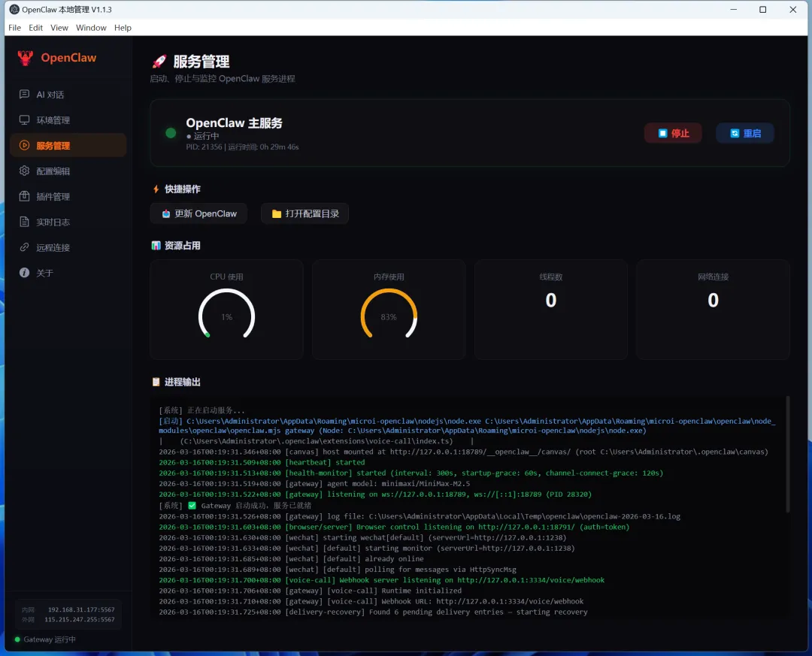Open the Help menu
The width and height of the screenshot is (812, 656).
(x=123, y=28)
